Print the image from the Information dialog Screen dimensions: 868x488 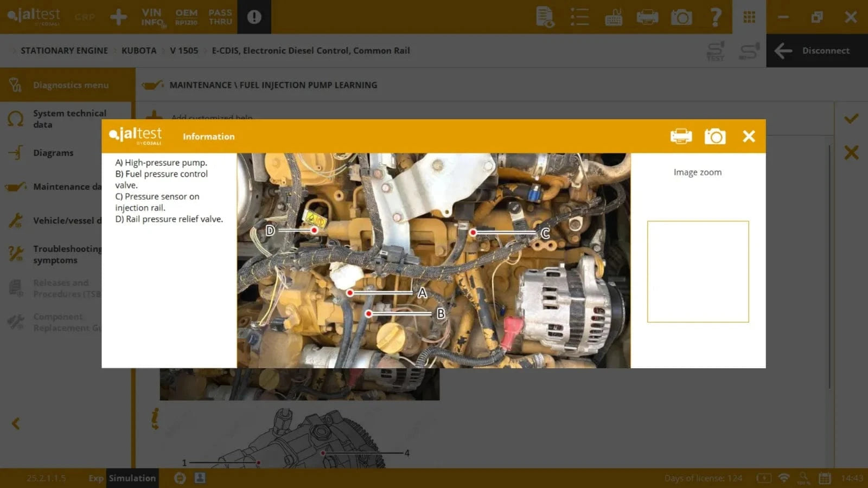click(681, 136)
